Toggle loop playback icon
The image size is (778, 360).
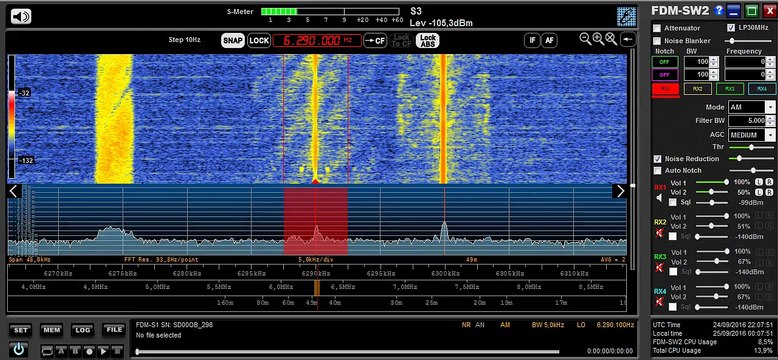click(47, 350)
